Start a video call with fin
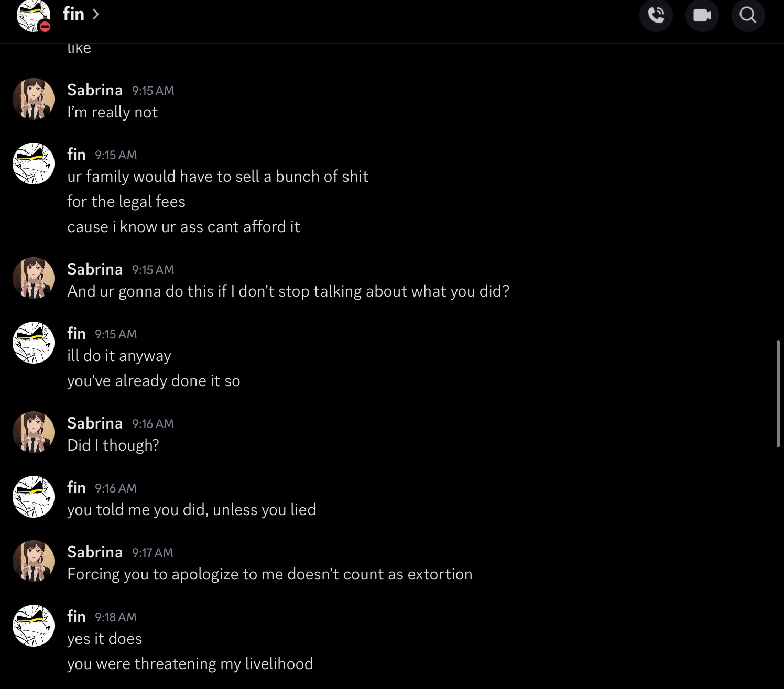The height and width of the screenshot is (689, 784). tap(702, 15)
